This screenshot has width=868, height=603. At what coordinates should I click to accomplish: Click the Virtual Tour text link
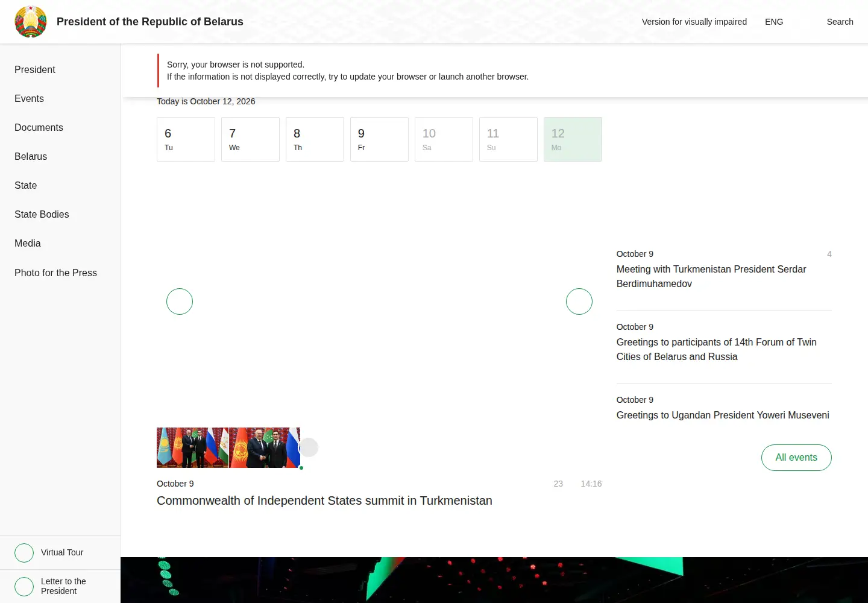pyautogui.click(x=62, y=552)
